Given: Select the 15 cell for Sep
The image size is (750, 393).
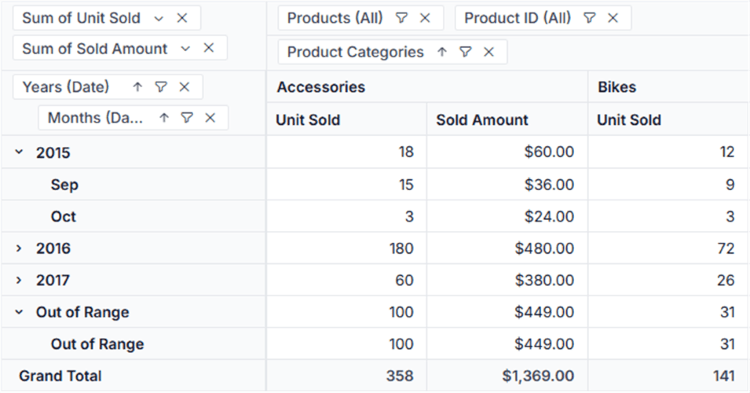Looking at the screenshot, I should click(x=347, y=185).
